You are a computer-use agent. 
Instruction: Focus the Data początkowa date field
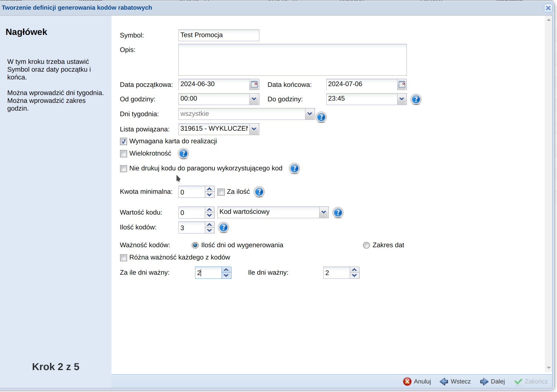coord(214,85)
